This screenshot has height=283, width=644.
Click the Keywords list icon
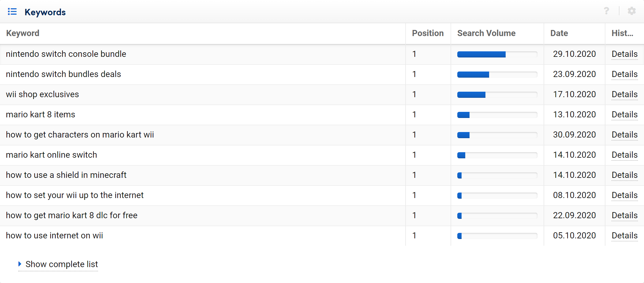click(x=12, y=12)
